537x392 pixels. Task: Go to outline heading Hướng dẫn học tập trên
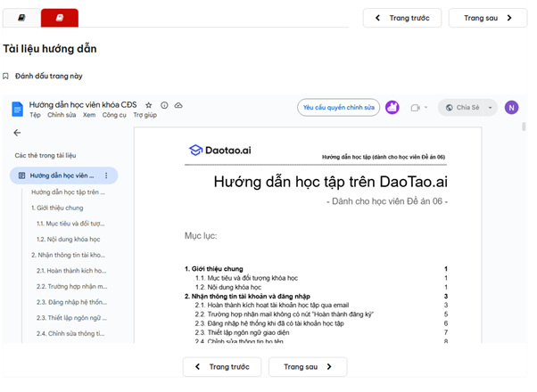click(68, 192)
